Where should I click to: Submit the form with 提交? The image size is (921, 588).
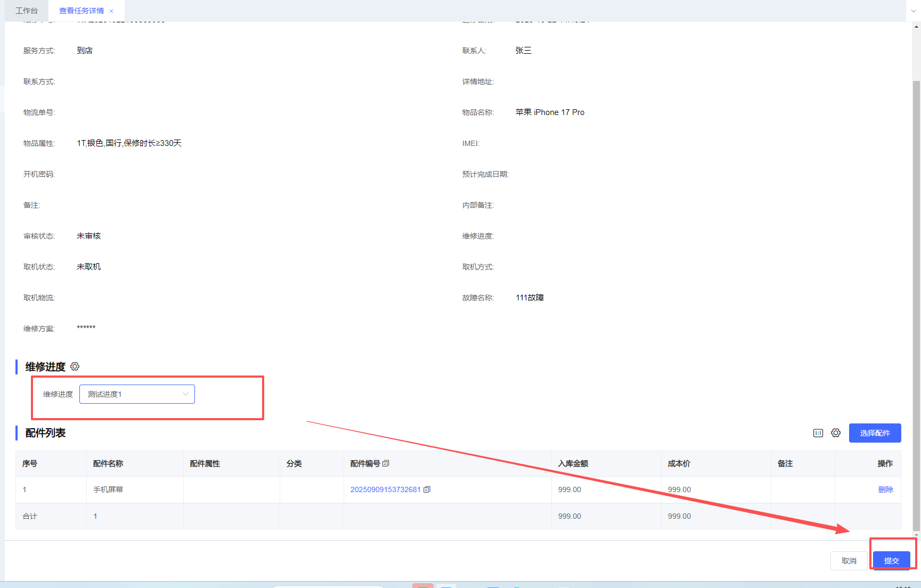(x=891, y=561)
